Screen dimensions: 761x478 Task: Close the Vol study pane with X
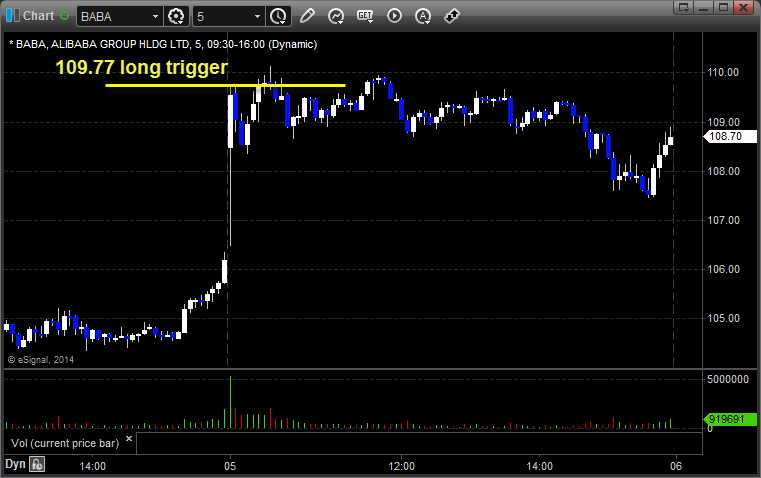[x=129, y=439]
